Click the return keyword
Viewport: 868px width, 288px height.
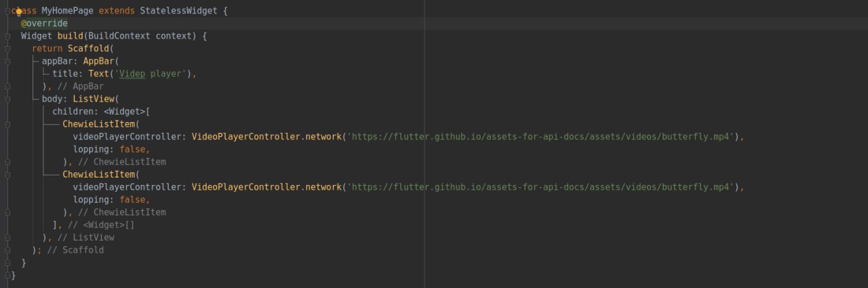[47, 49]
